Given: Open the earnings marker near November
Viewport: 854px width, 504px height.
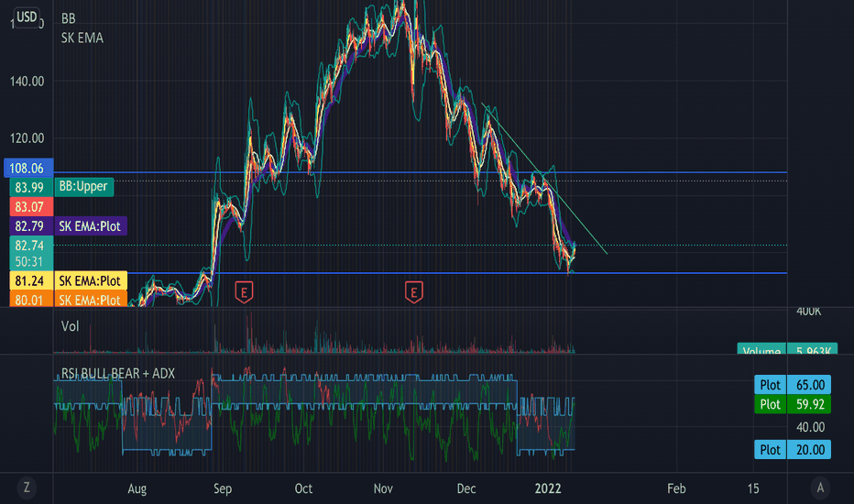Looking at the screenshot, I should click(414, 292).
